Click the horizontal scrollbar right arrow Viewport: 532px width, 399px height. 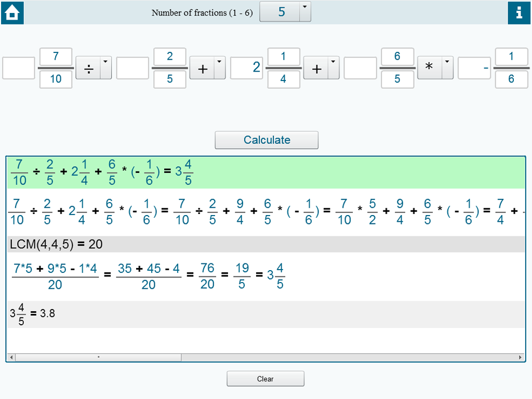521,357
